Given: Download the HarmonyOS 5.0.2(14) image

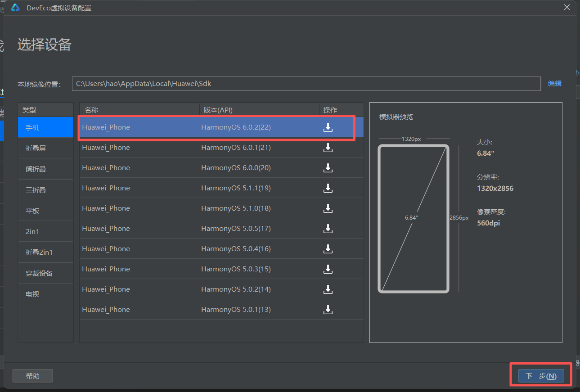Looking at the screenshot, I should click(x=328, y=289).
